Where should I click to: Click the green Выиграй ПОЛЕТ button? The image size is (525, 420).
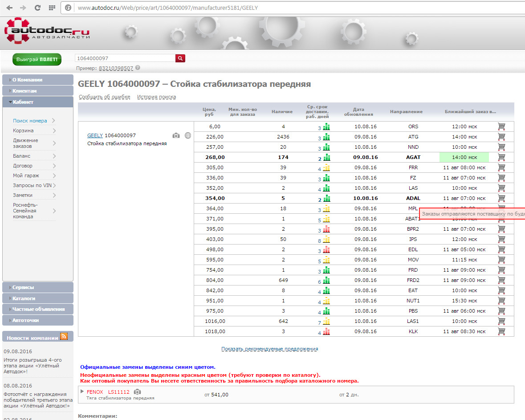click(x=37, y=59)
